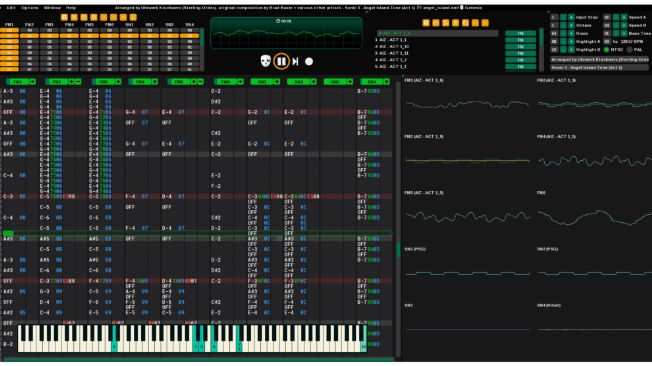Click second orange icon in pattern matrix toolbar

click(x=74, y=17)
